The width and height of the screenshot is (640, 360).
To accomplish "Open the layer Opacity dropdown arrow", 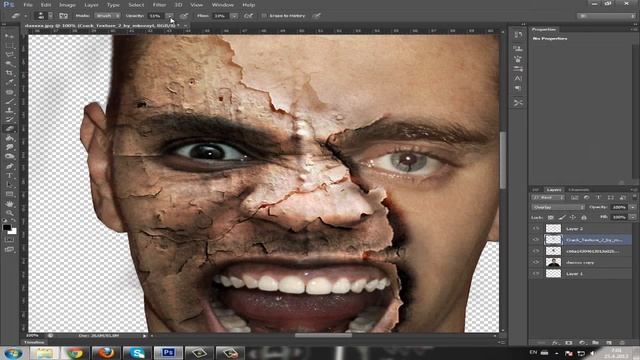I will point(633,207).
